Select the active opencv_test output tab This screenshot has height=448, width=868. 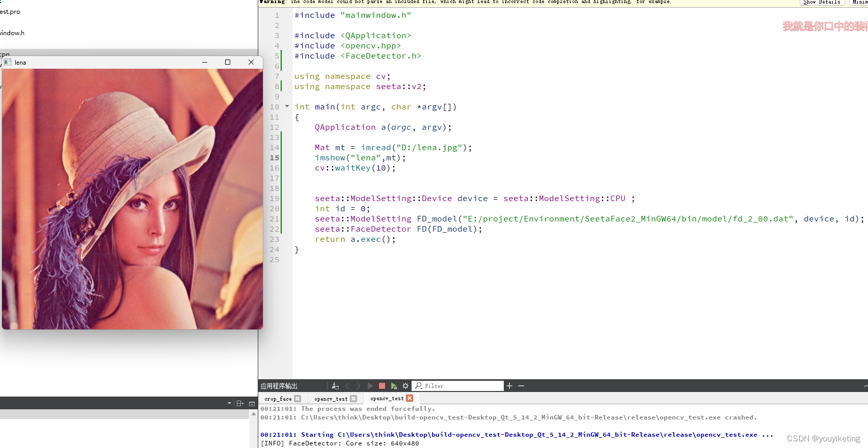[387, 398]
